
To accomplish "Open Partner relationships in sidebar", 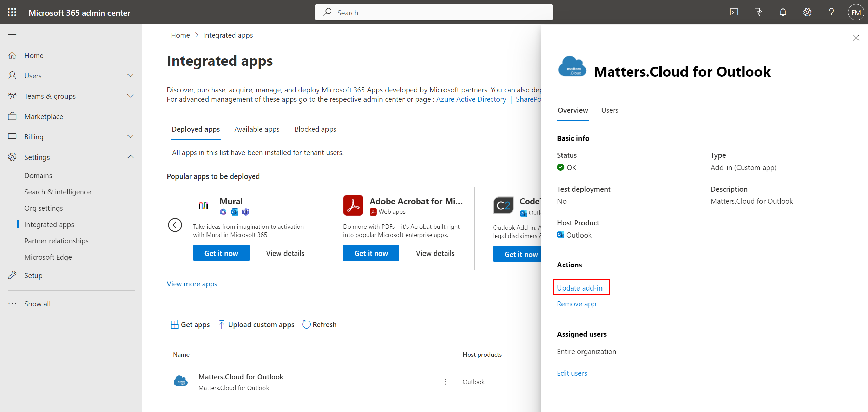I will [57, 241].
